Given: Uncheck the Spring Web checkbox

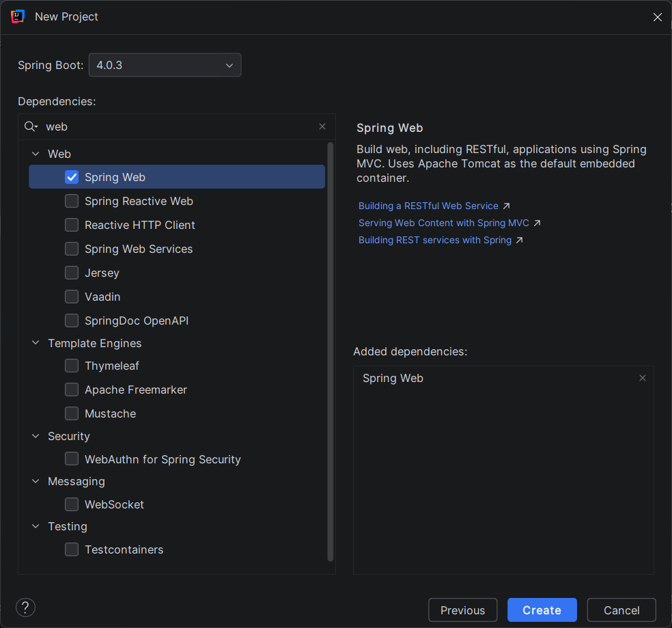Looking at the screenshot, I should click(x=72, y=177).
